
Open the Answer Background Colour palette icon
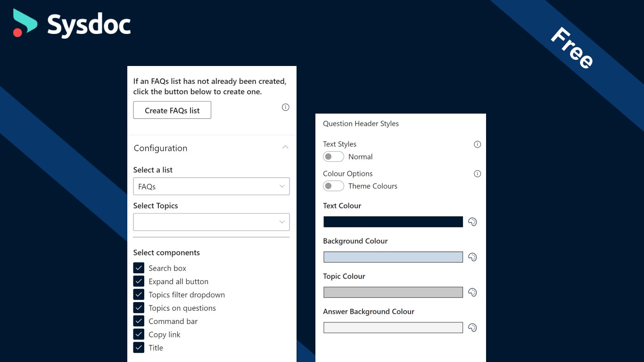pos(472,328)
